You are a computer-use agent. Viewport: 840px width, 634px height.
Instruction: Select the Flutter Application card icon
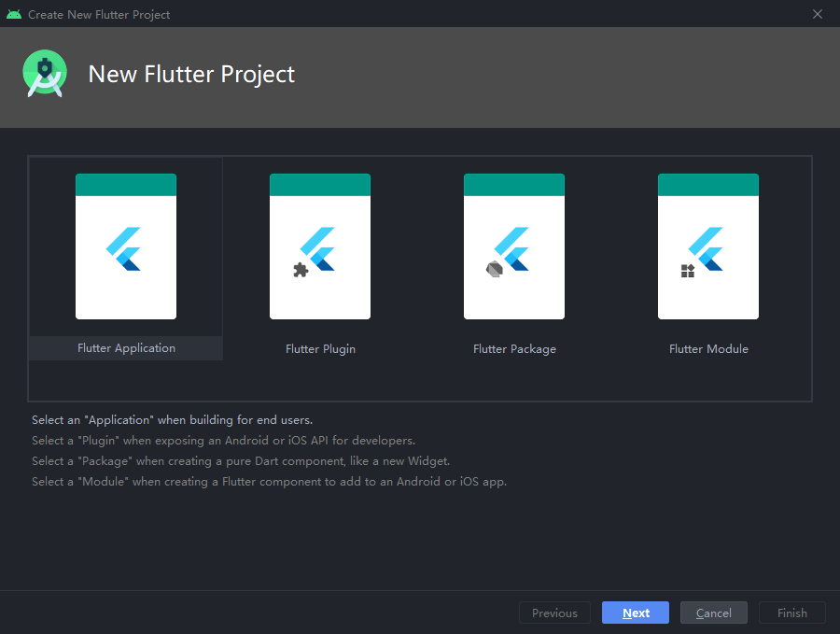coord(126,247)
